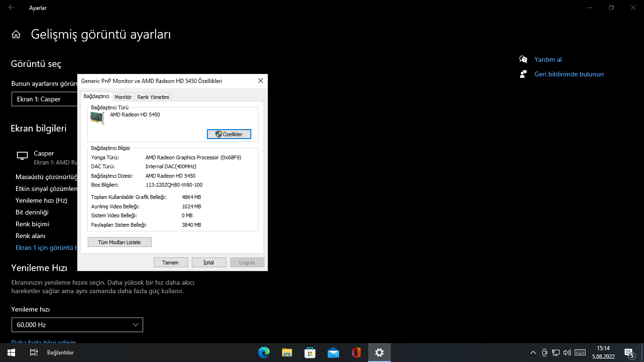Click the graphics adapter card icon
644x362 pixels.
(97, 118)
